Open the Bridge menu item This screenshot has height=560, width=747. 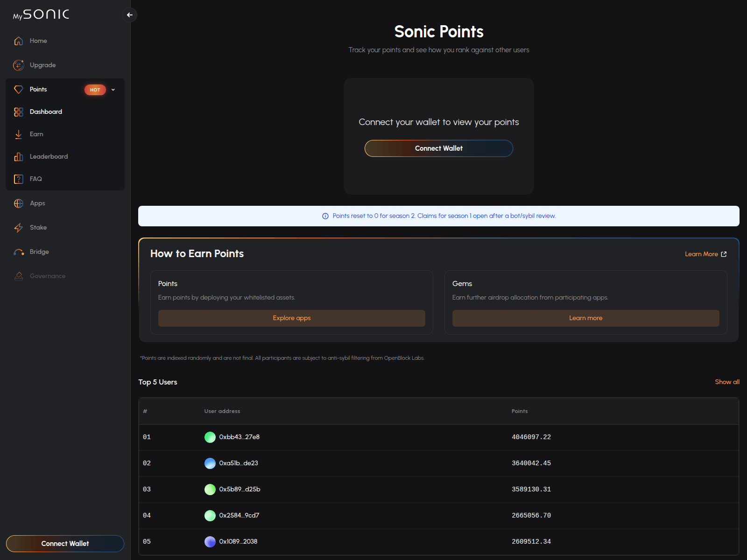click(x=65, y=252)
